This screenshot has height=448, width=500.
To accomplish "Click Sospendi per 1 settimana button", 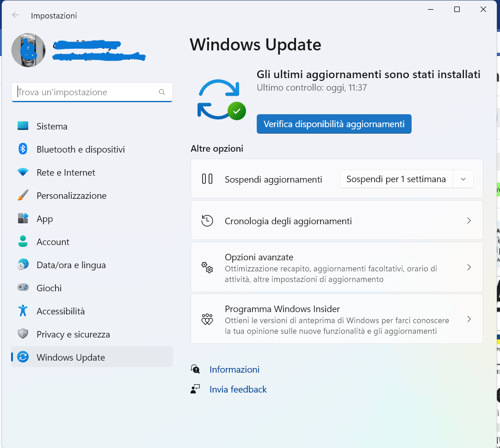I will [x=396, y=179].
